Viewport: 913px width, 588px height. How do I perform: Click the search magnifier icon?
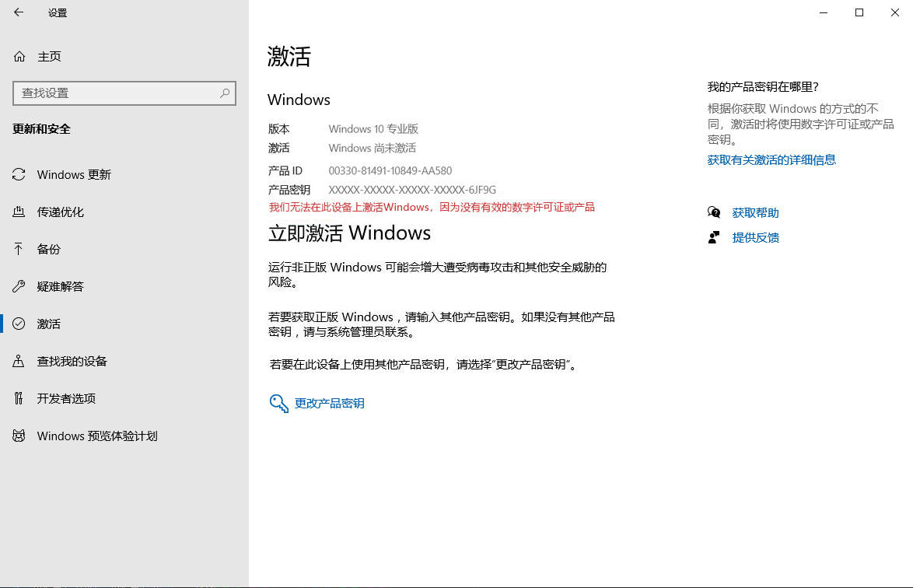(225, 93)
